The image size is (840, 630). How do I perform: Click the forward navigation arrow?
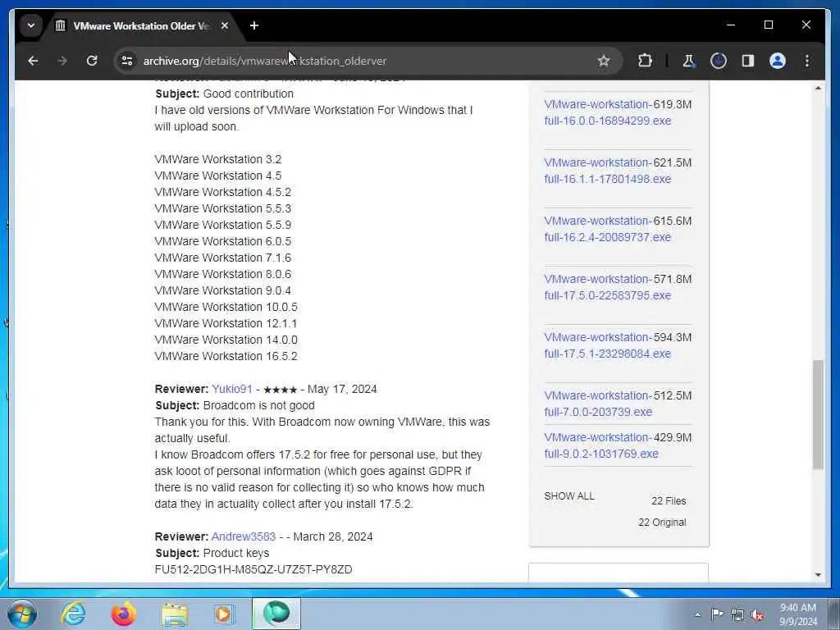(62, 61)
